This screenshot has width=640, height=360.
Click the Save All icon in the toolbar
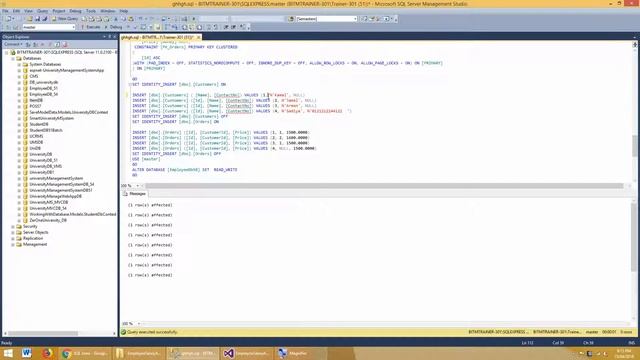tap(44, 19)
